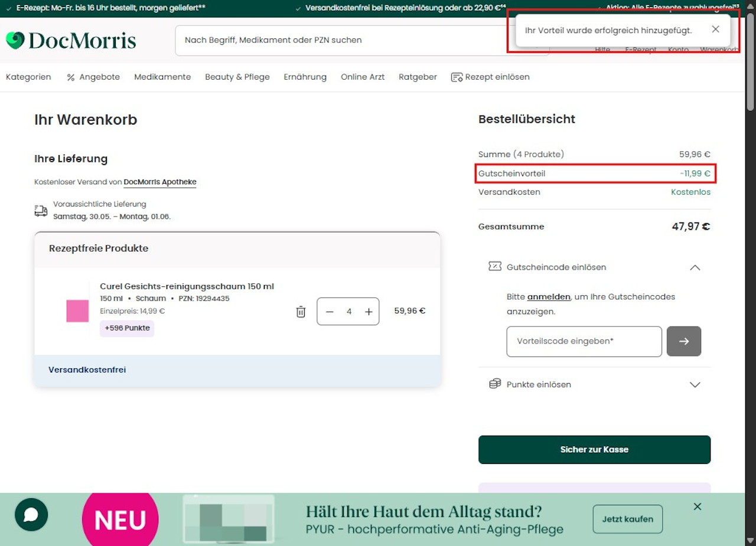Follow the anmelden link
756x546 pixels.
coord(549,297)
